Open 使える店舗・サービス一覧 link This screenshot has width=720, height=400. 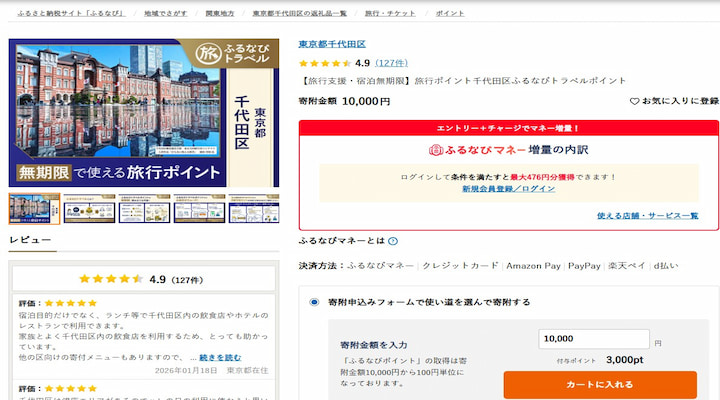click(x=647, y=215)
